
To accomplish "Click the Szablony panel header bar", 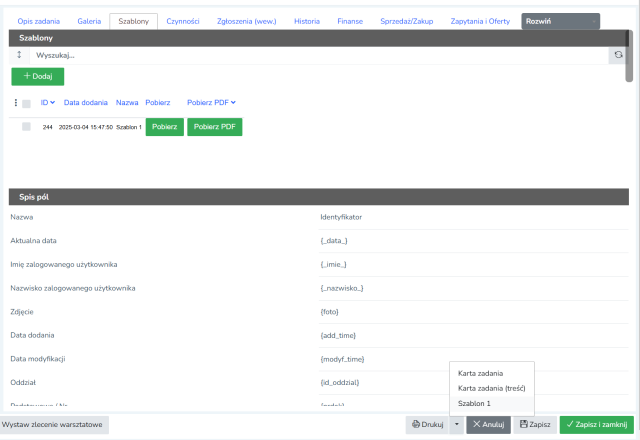I will 319,38.
